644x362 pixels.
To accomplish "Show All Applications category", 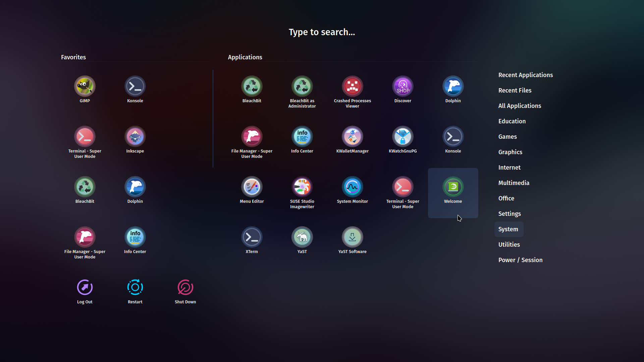I will click(x=520, y=106).
